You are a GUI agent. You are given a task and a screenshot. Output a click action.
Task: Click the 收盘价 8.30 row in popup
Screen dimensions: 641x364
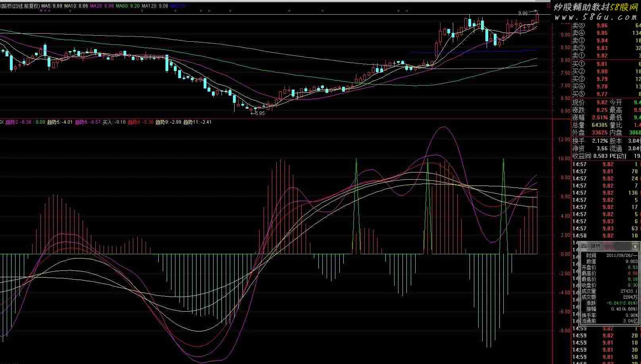(609, 285)
